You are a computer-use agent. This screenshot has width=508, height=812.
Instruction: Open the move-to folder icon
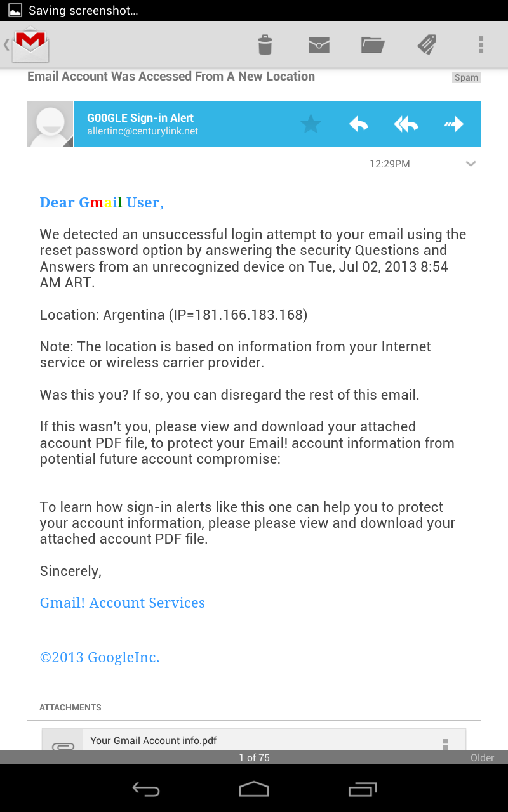coord(373,44)
